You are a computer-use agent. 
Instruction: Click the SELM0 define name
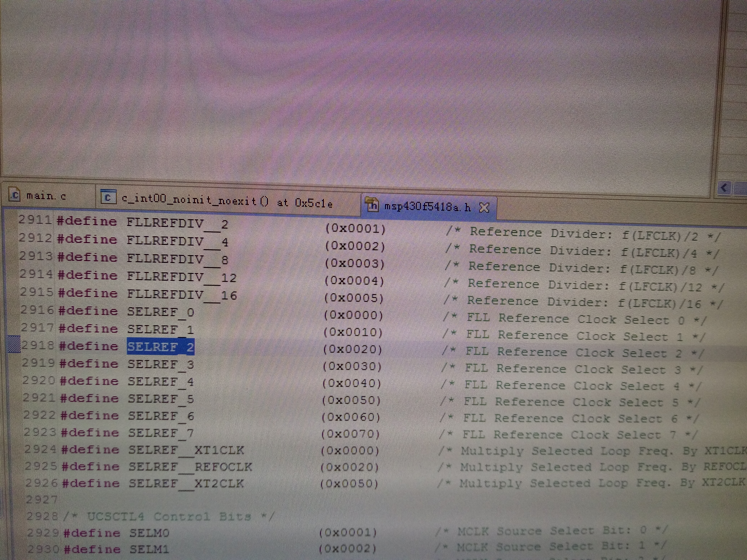(x=149, y=533)
